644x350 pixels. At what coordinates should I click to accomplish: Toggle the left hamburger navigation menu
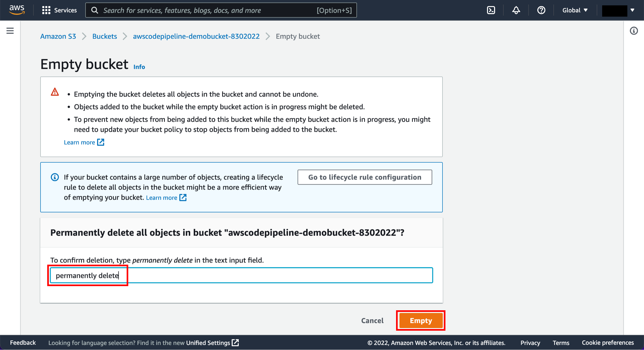point(10,31)
